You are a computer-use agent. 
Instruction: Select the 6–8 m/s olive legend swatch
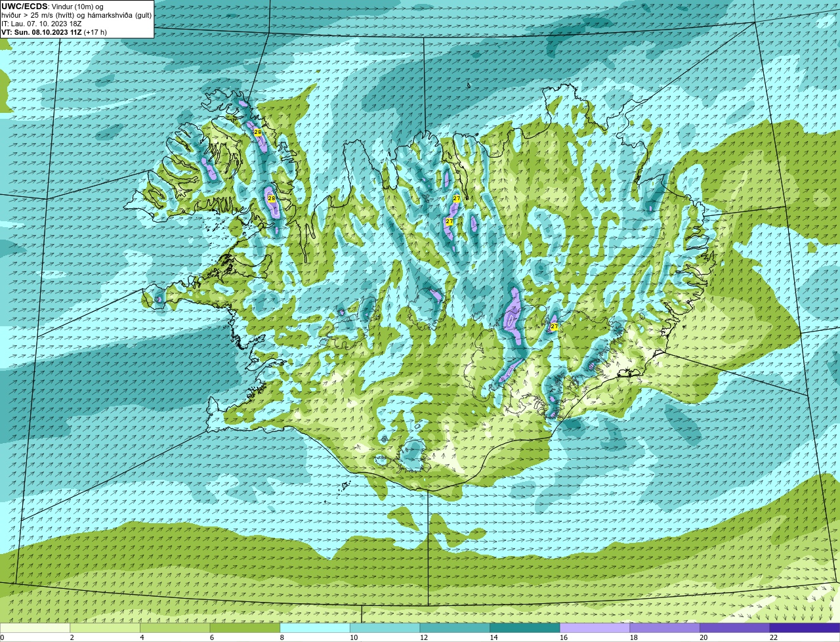pyautogui.click(x=245, y=628)
